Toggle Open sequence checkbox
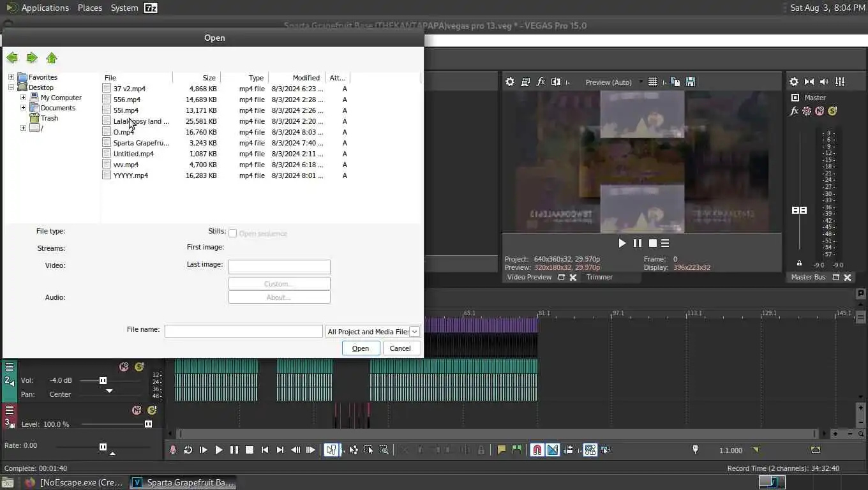Screen dimensions: 868x490 coord(233,234)
